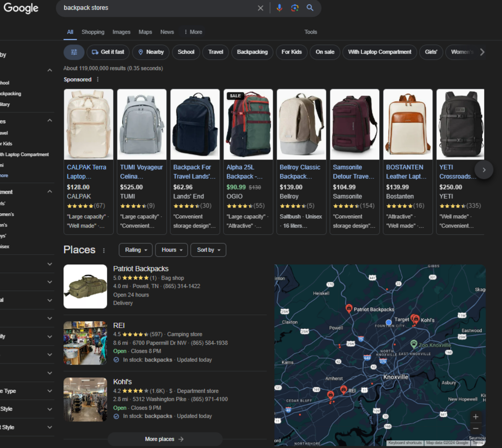
Task: Apply the Get it fast filter chip
Action: tap(108, 52)
